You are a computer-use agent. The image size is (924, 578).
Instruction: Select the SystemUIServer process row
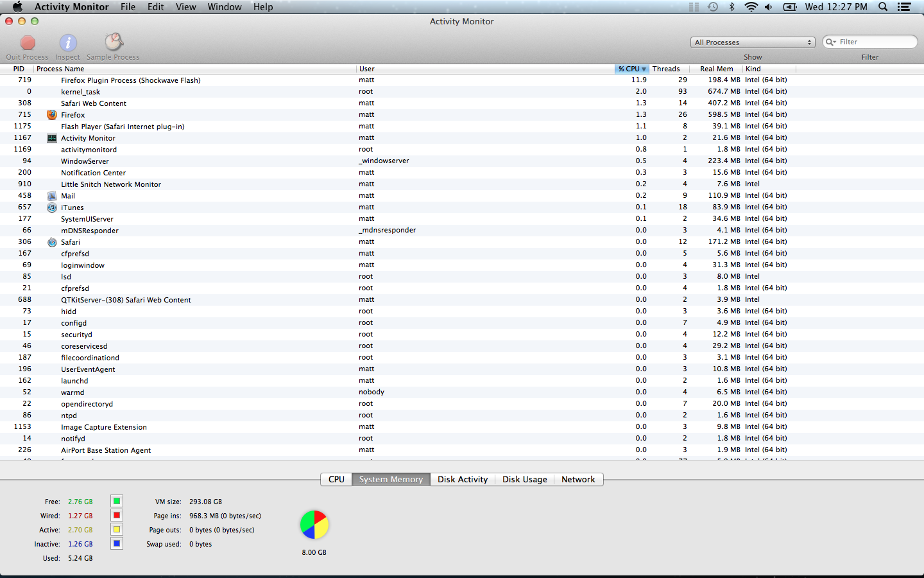point(462,219)
